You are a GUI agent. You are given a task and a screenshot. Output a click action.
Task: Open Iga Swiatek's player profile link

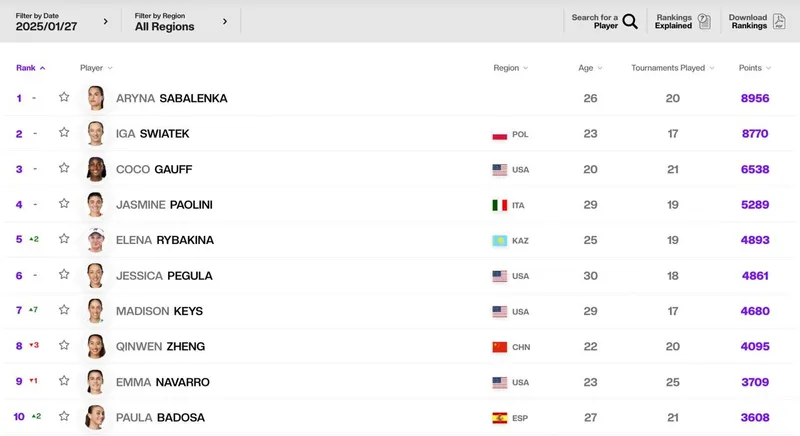click(x=152, y=134)
